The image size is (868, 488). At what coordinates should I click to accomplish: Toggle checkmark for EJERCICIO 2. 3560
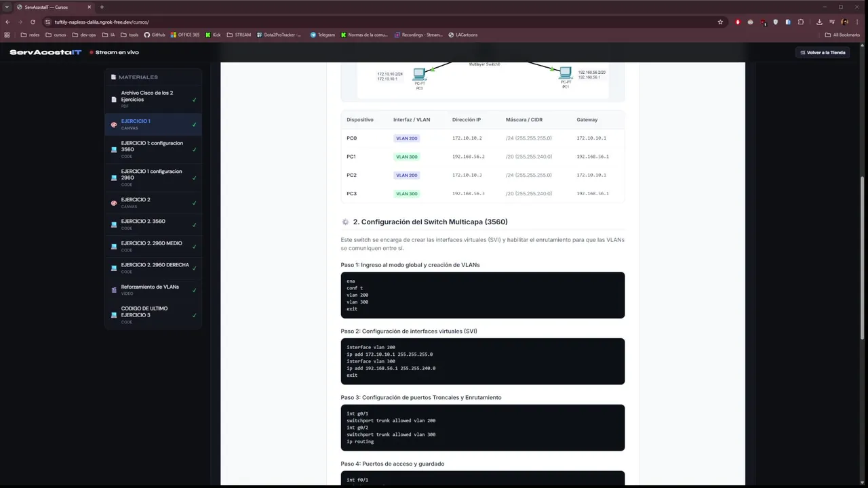194,224
